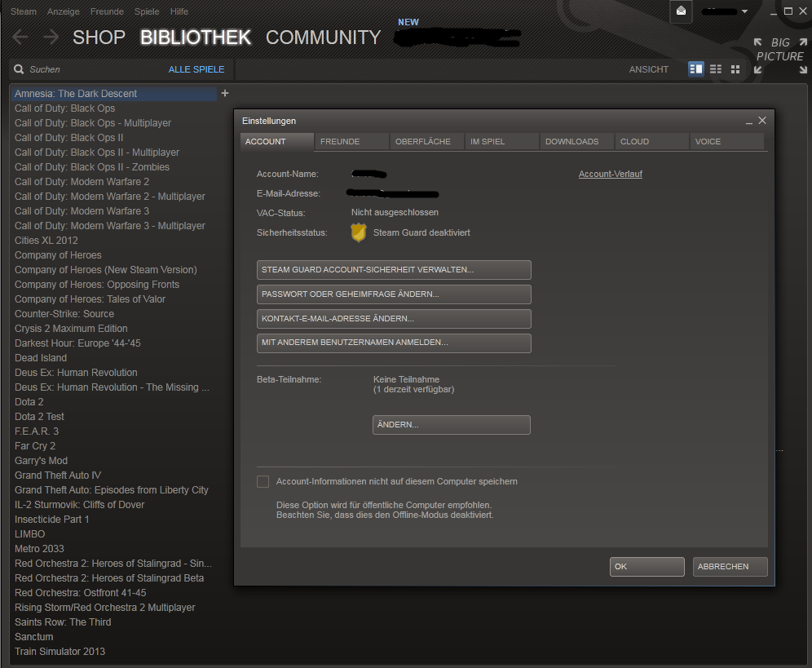Select Garry's Mod
Screen dimensions: 812x668
click(41, 461)
